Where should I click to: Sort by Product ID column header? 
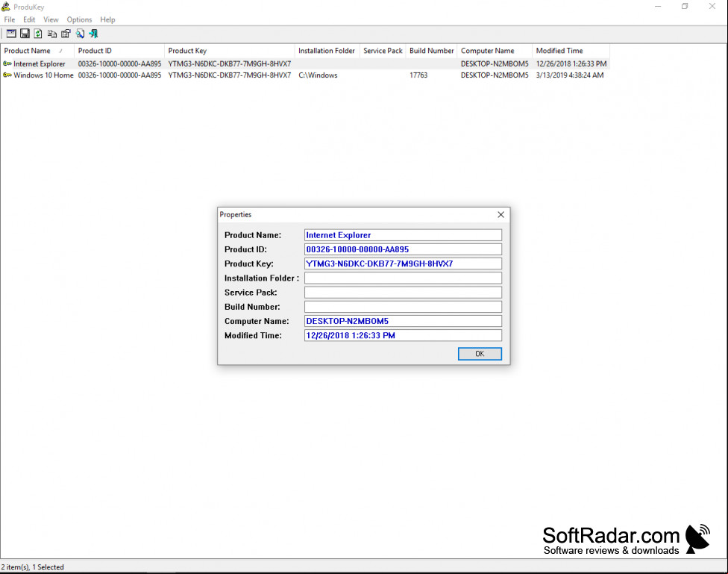(x=119, y=51)
